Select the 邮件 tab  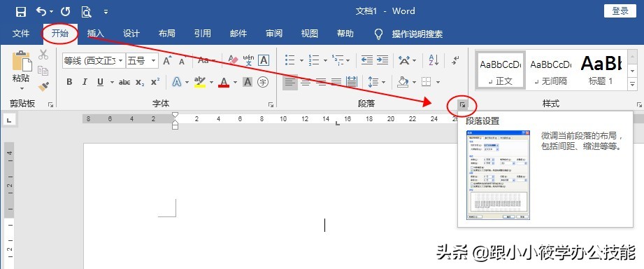(x=238, y=34)
